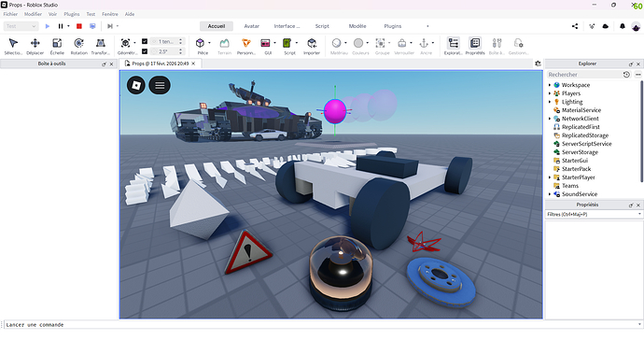Switch to the Avatar ribbon tab

point(251,26)
